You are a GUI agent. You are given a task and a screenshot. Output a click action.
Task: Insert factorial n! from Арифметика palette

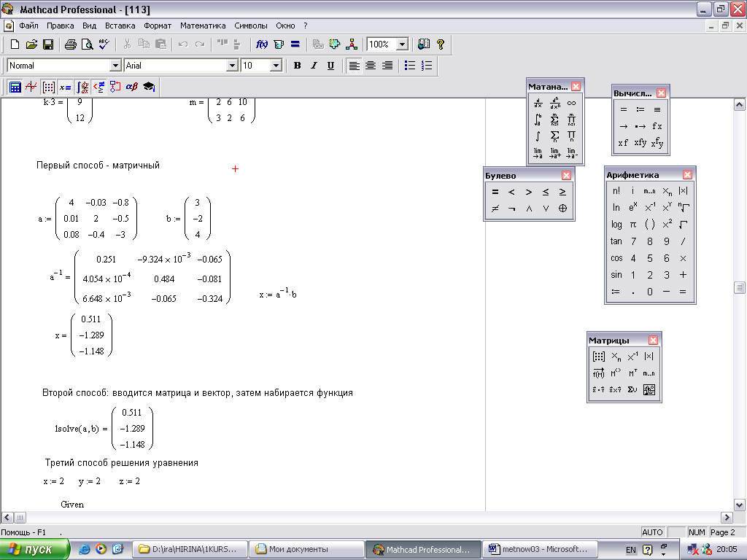click(616, 191)
